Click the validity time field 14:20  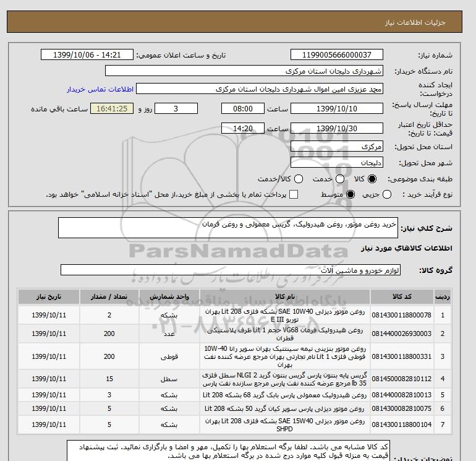(243, 128)
